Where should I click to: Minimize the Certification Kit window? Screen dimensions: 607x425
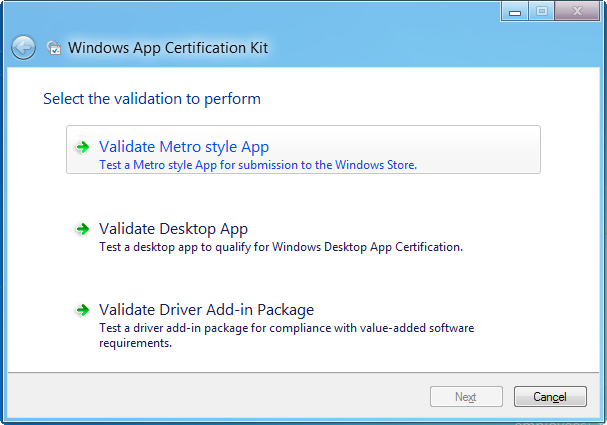[x=514, y=11]
